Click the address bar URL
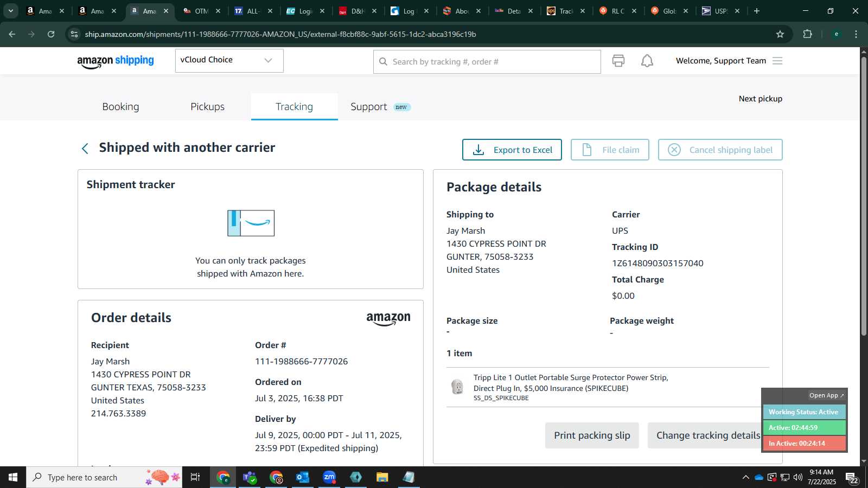868x488 pixels. point(280,34)
